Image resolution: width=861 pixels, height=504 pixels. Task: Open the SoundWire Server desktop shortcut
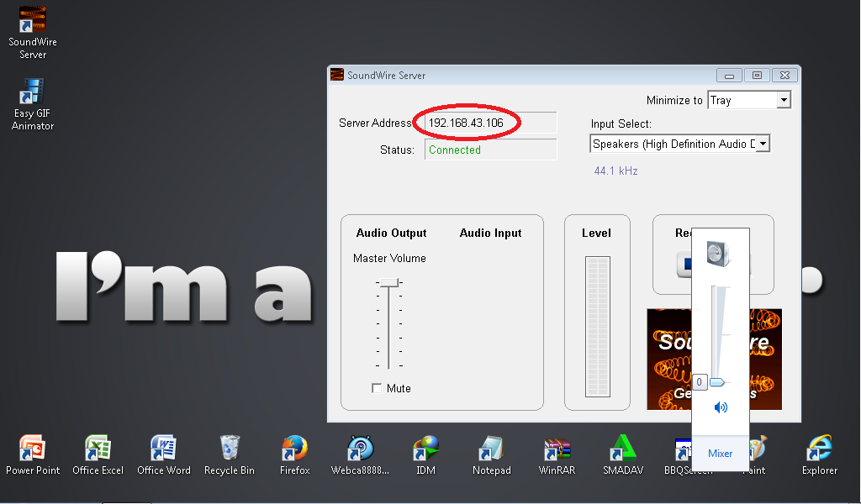coord(33,32)
